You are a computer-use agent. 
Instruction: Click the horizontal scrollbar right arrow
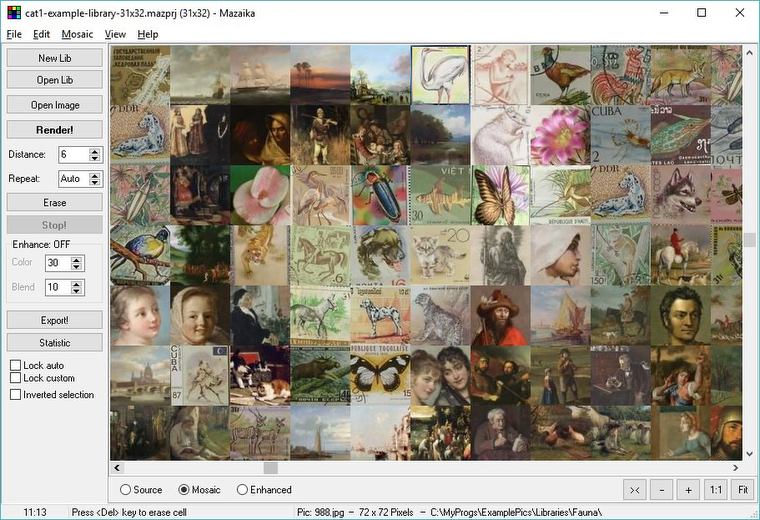click(736, 468)
